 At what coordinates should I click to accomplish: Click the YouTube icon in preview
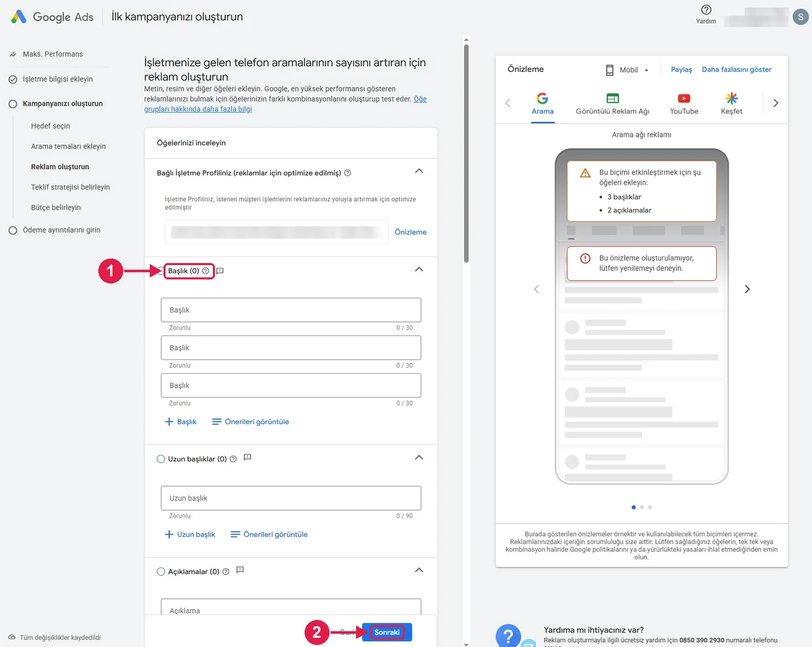(684, 98)
